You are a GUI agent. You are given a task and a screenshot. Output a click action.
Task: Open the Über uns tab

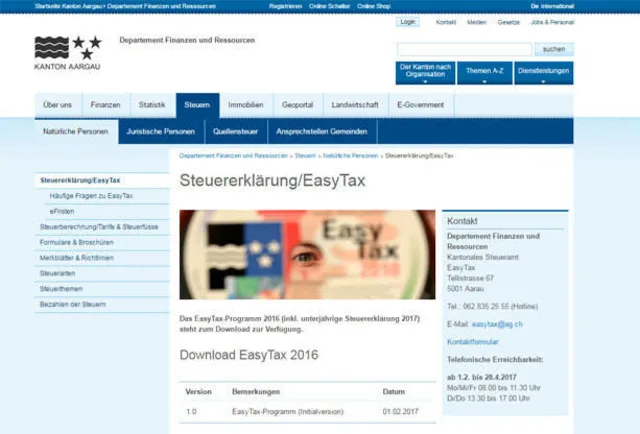58,105
